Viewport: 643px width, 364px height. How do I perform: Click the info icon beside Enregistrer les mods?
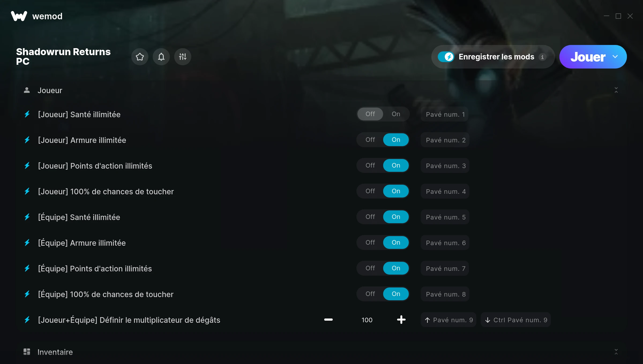[543, 57]
